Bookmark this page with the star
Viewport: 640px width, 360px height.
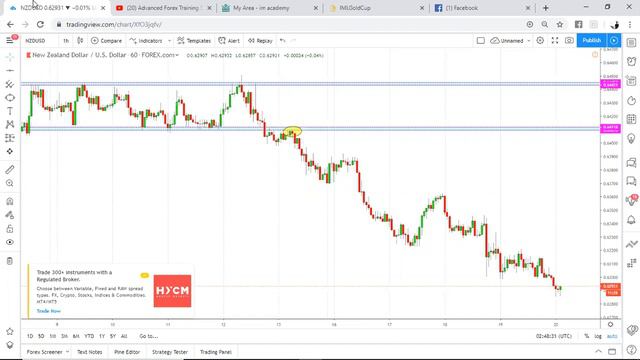click(560, 24)
